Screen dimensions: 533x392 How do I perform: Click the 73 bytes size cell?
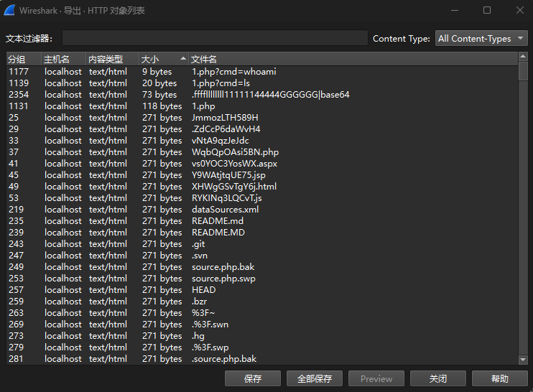click(x=159, y=95)
